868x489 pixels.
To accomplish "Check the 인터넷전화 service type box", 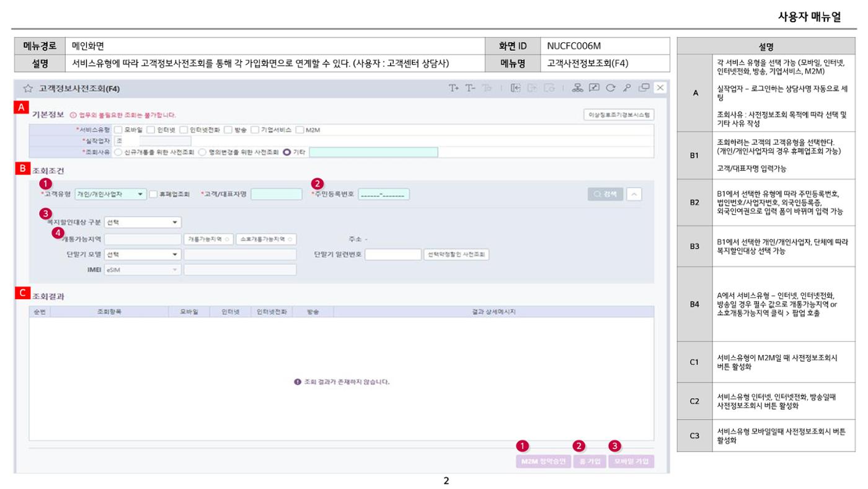I will coord(184,130).
